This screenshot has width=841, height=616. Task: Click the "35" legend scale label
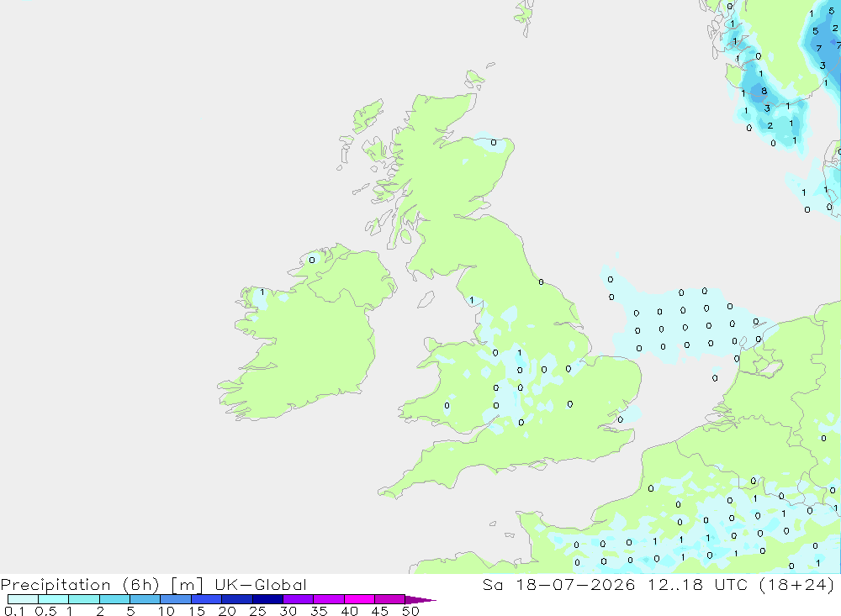[x=319, y=611]
